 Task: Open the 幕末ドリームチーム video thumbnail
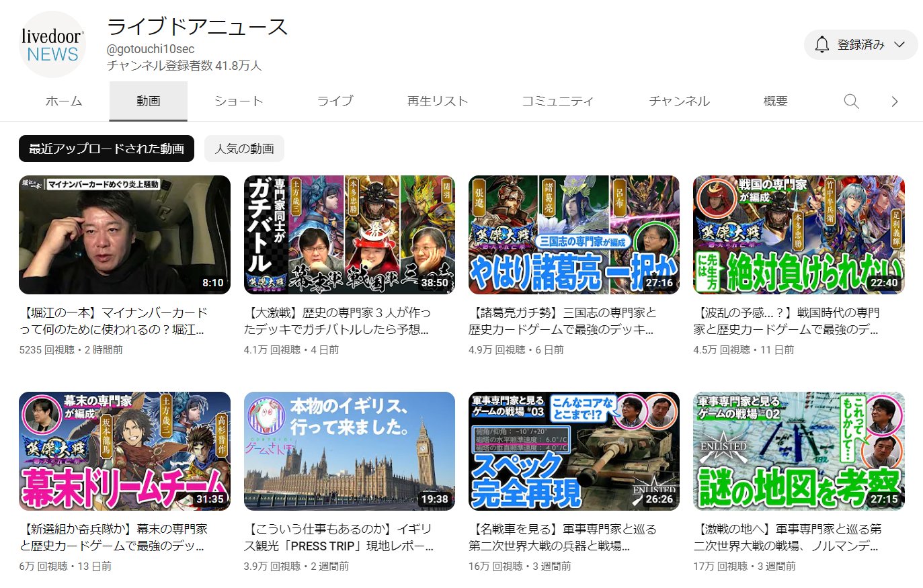coord(124,451)
